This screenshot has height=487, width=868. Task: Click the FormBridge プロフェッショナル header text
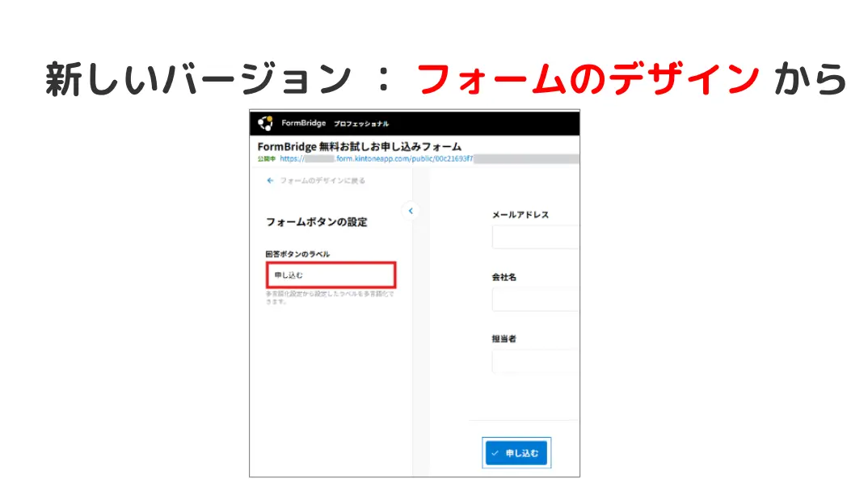click(335, 124)
